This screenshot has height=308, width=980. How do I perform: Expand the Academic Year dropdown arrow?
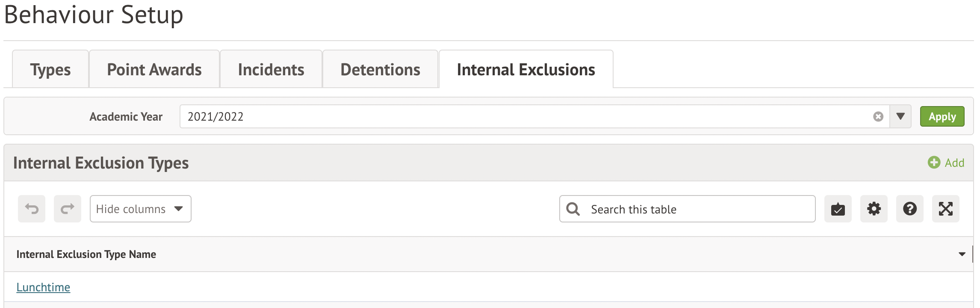click(900, 116)
